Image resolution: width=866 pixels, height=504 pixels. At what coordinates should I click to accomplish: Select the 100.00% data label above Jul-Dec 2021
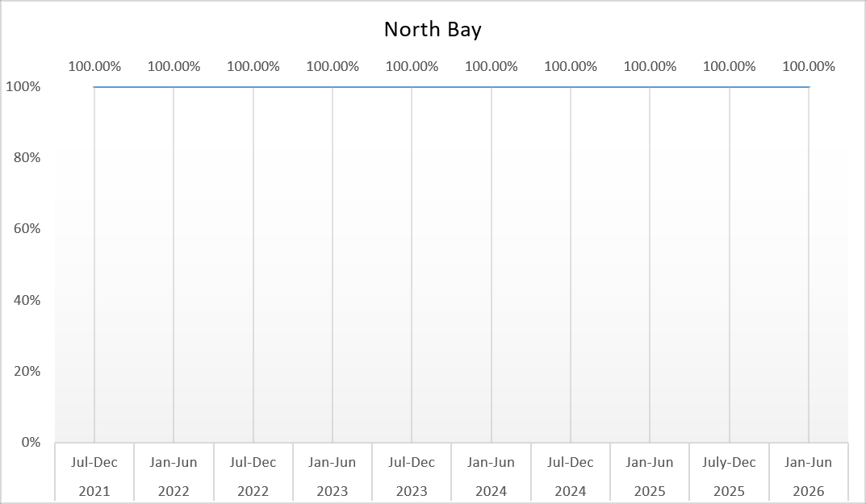[94, 67]
